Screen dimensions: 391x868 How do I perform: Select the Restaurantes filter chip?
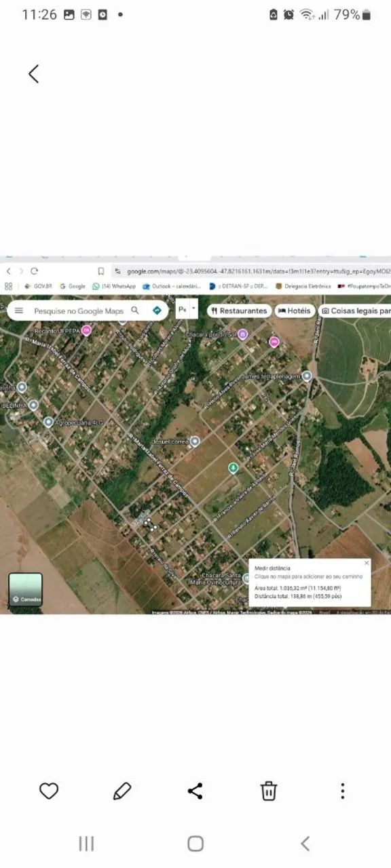(x=238, y=311)
